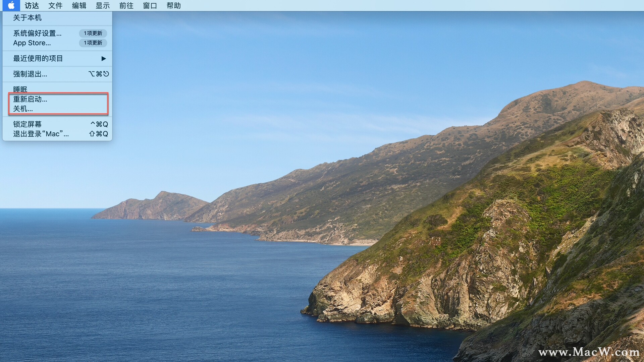Open the 编辑 menu
Image resolution: width=644 pixels, height=362 pixels.
tap(79, 6)
